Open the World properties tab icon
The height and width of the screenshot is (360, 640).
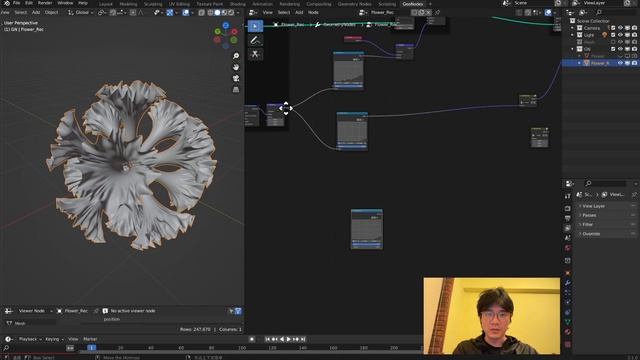(568, 248)
